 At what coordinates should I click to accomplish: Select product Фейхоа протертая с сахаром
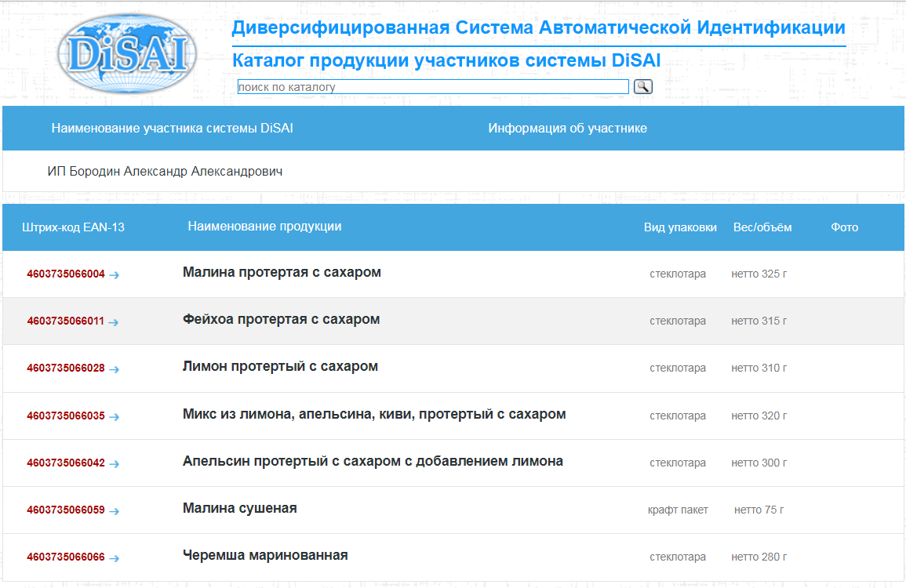tap(281, 320)
